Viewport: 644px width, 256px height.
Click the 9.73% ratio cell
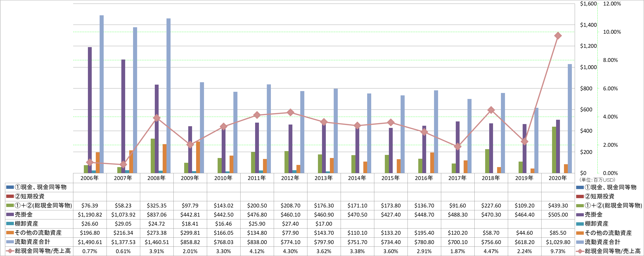click(558, 251)
